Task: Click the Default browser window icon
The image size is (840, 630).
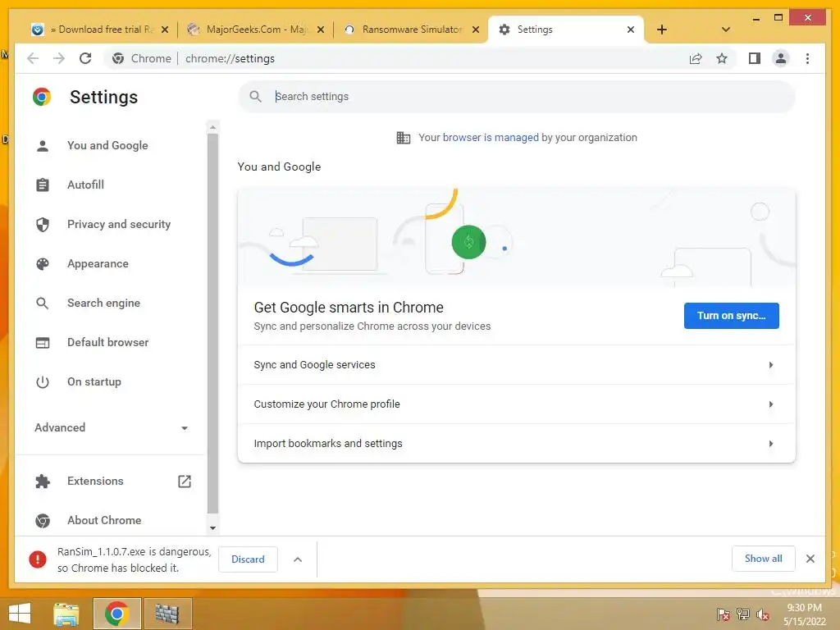Action: point(43,342)
